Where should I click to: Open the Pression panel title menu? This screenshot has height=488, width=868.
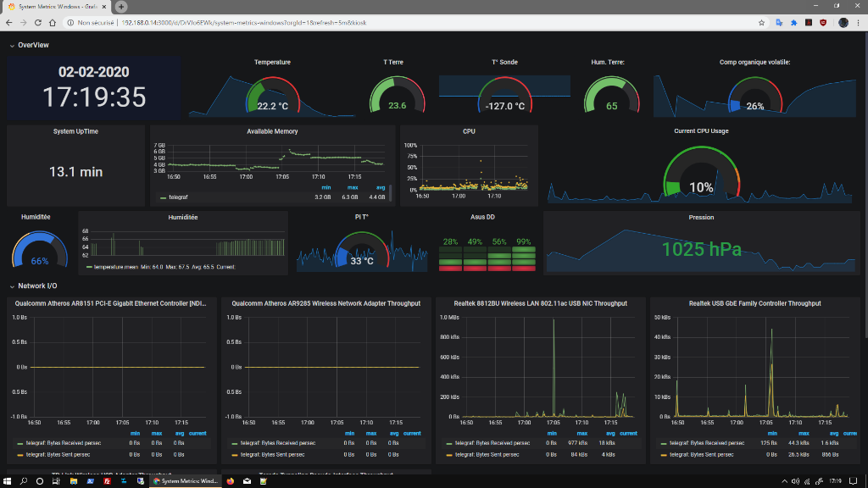[x=701, y=217]
